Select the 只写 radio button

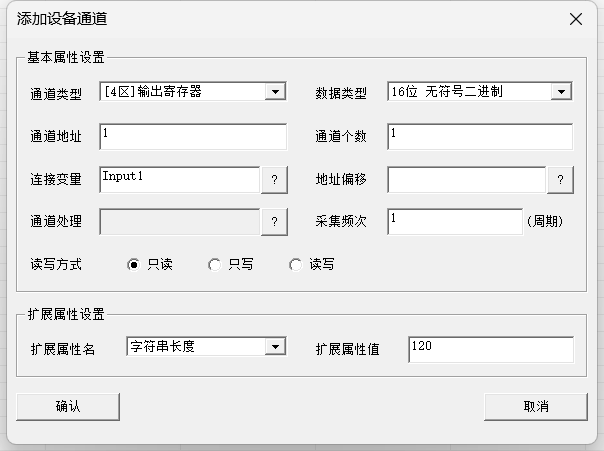tap(214, 265)
